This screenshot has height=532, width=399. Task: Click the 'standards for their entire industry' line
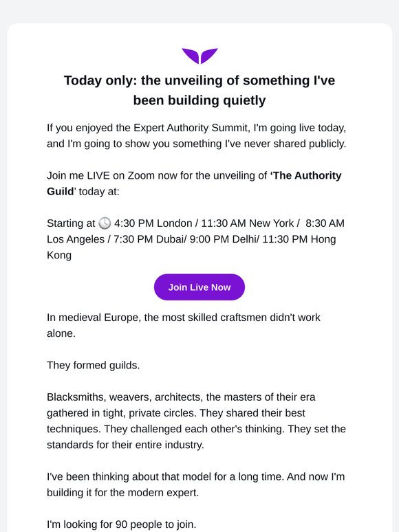pos(125,445)
